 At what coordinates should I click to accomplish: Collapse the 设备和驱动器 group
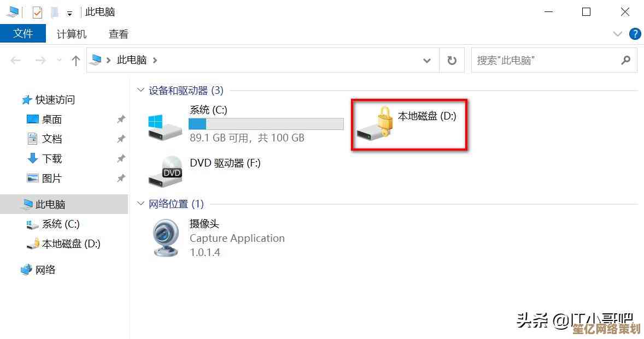tap(141, 90)
